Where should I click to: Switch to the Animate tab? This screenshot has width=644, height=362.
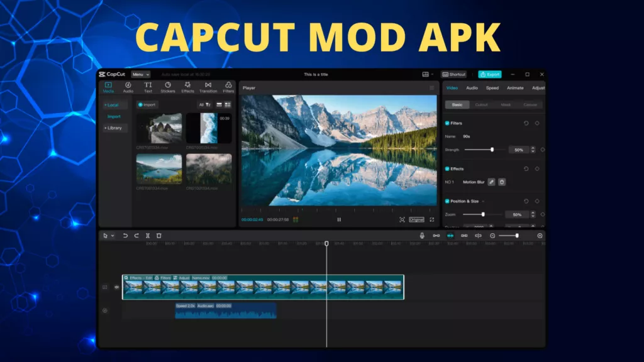(515, 88)
